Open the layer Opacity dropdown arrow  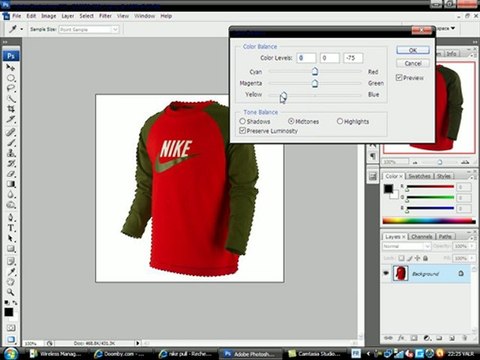point(472,246)
